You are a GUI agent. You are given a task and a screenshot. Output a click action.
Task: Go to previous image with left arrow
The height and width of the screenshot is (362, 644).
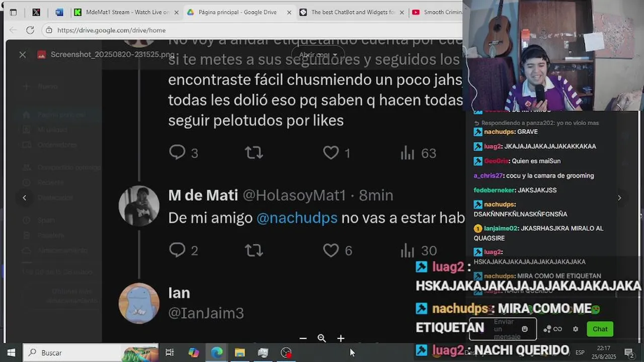pos(25,198)
